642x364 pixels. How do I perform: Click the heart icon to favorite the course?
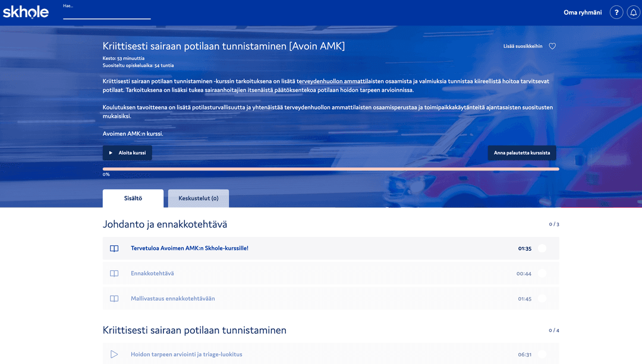(552, 46)
